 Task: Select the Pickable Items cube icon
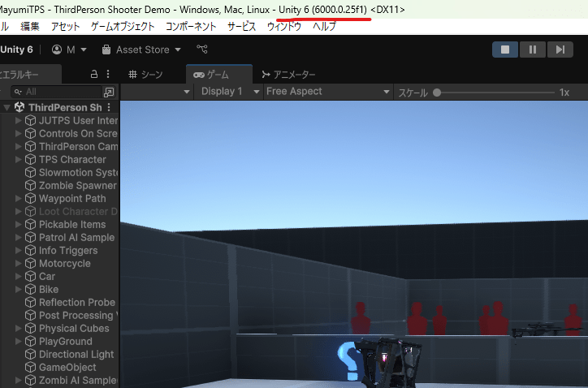pyautogui.click(x=30, y=224)
